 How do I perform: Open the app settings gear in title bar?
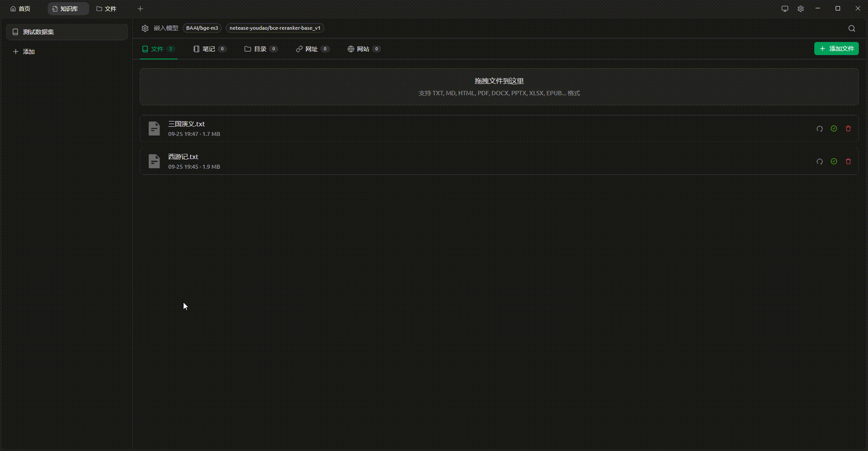click(800, 9)
